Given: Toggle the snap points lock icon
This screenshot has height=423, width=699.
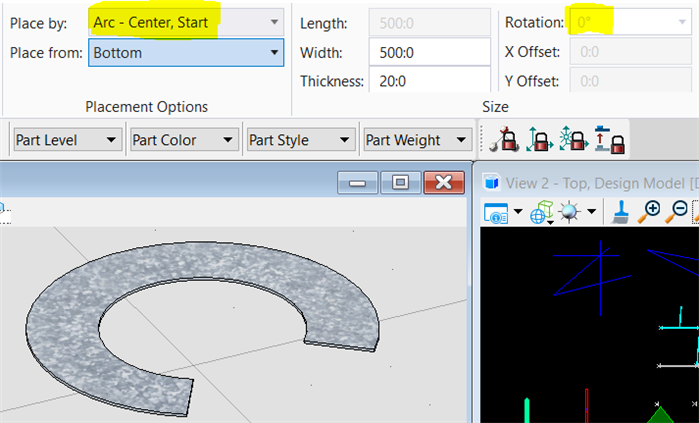Looking at the screenshot, I should coord(504,140).
